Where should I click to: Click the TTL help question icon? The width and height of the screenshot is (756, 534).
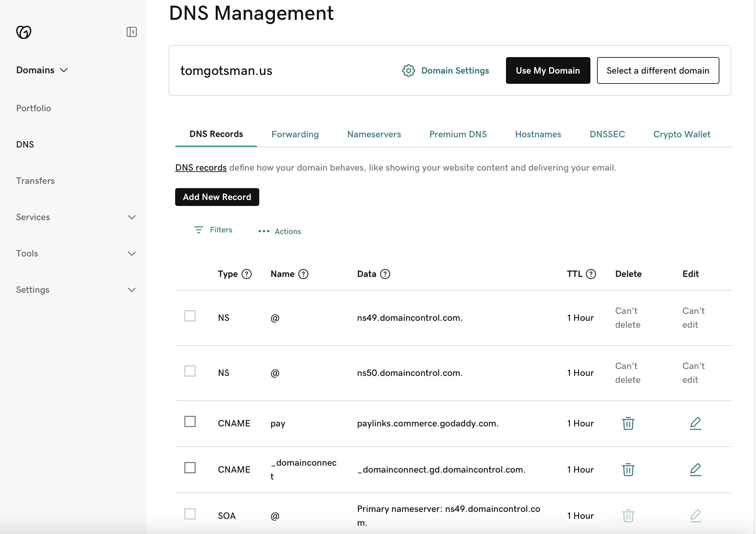point(591,274)
